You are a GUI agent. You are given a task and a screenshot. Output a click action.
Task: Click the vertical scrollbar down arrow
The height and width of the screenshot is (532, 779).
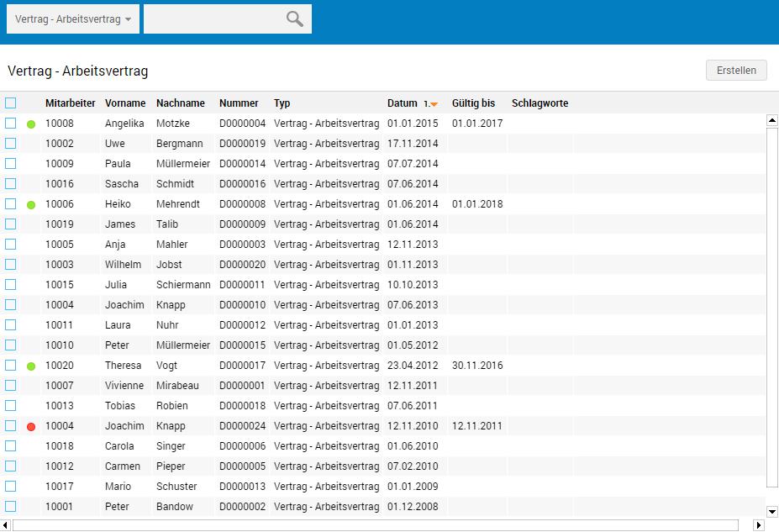tap(771, 511)
